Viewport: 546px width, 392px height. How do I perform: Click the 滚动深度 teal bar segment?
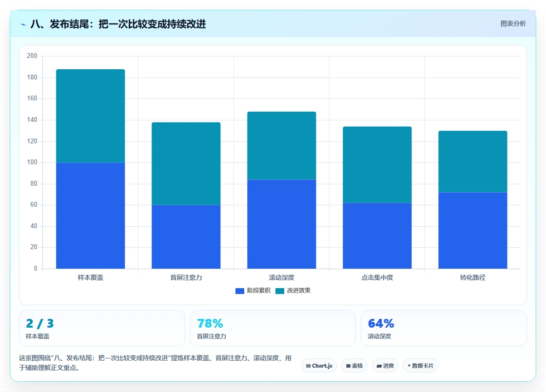coord(282,145)
